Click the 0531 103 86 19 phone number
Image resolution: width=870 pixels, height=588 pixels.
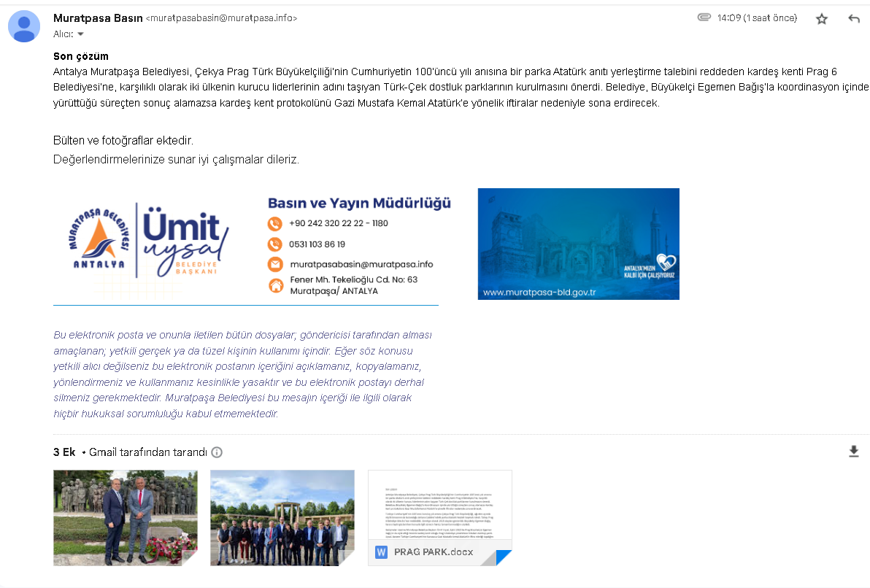pyautogui.click(x=317, y=244)
